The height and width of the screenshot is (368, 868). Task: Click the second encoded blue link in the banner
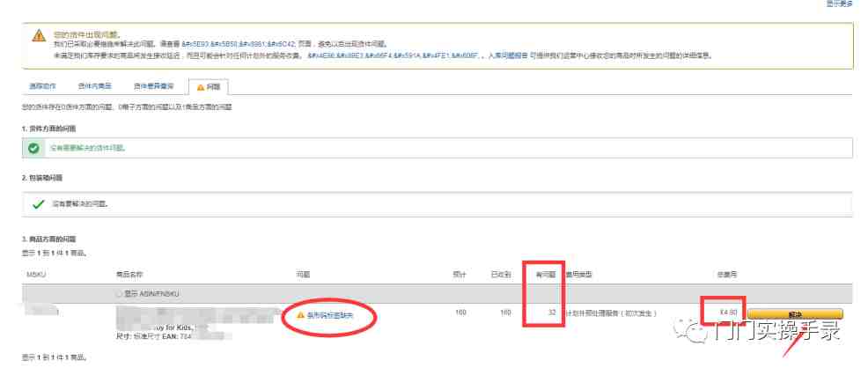(x=394, y=55)
